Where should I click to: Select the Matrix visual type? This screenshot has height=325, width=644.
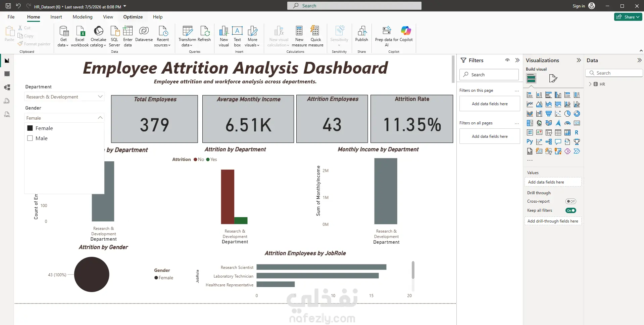click(567, 132)
